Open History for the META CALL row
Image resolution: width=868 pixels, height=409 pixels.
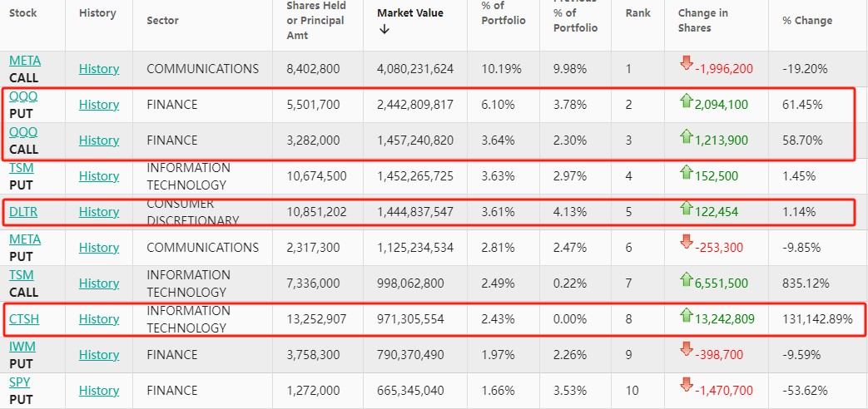99,69
